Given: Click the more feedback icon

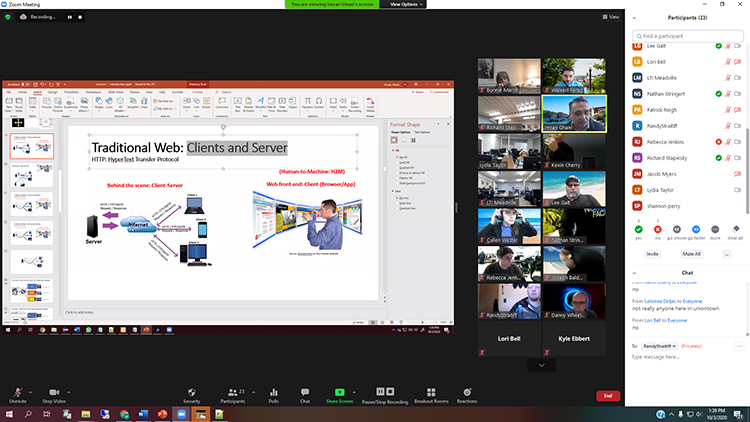Looking at the screenshot, I should (715, 230).
